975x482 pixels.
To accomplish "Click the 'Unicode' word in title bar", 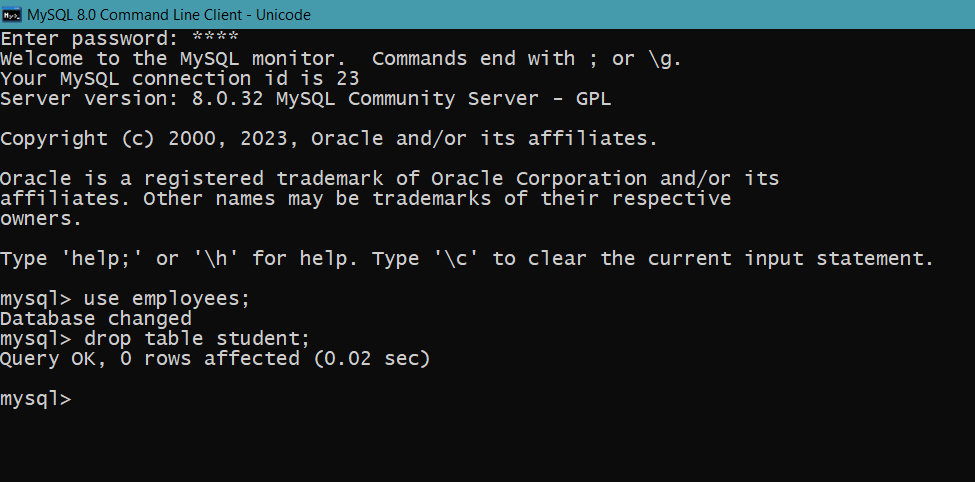I will click(x=287, y=14).
